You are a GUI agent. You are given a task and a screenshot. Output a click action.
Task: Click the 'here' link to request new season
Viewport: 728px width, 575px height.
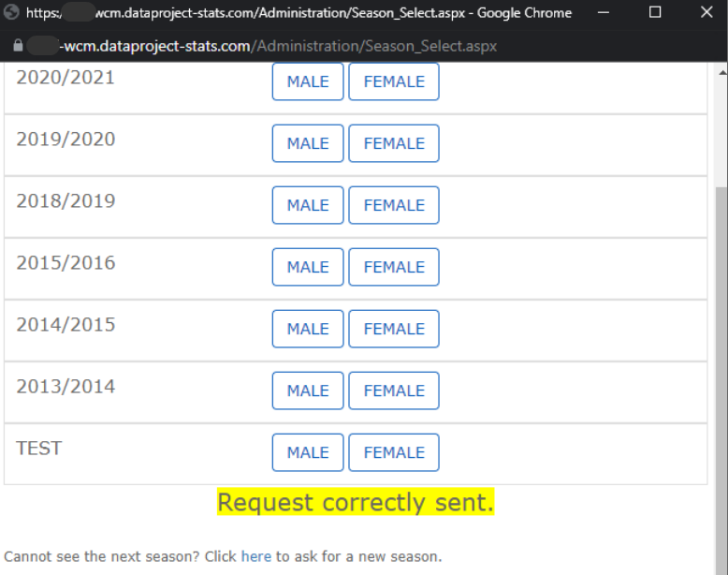point(255,556)
